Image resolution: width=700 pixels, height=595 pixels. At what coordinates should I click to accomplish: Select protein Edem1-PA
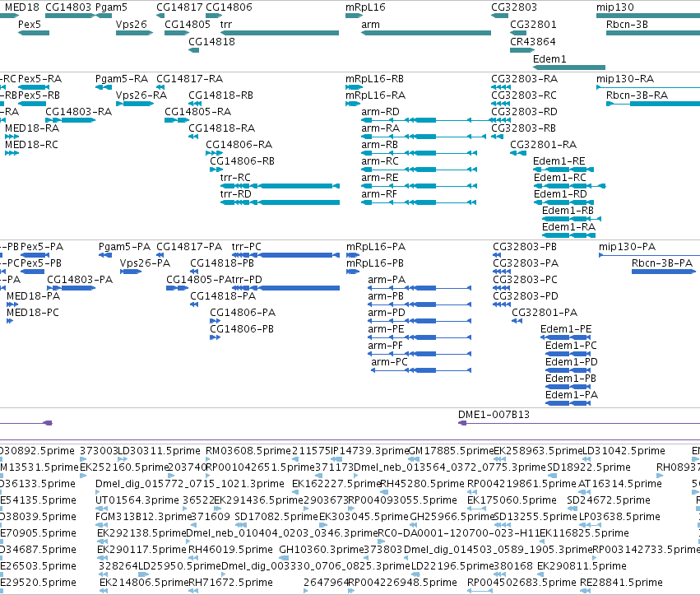[568, 403]
